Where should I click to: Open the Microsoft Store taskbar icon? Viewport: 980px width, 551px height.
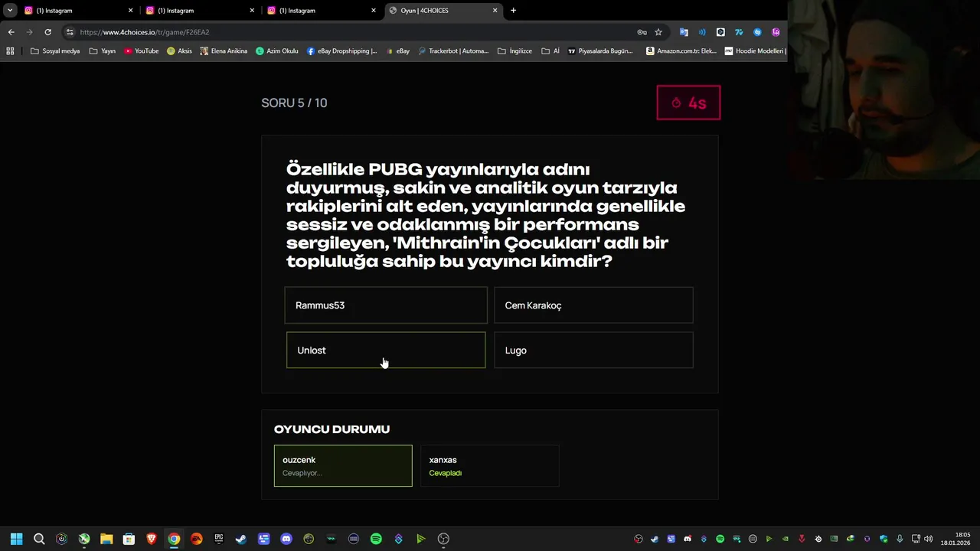(129, 539)
